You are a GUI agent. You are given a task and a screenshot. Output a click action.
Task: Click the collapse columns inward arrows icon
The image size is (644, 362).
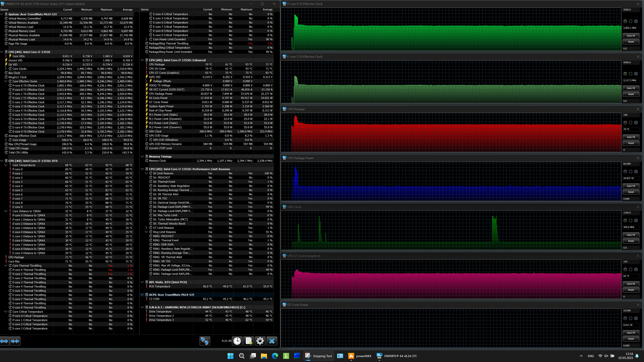(15, 341)
